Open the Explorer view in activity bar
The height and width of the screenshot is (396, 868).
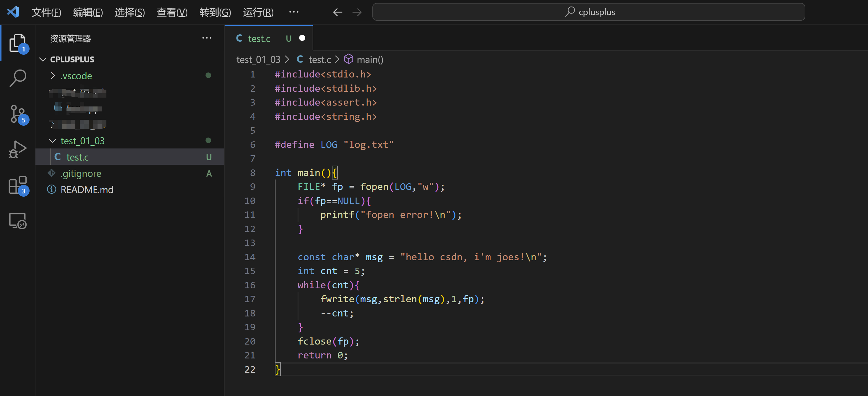click(17, 43)
